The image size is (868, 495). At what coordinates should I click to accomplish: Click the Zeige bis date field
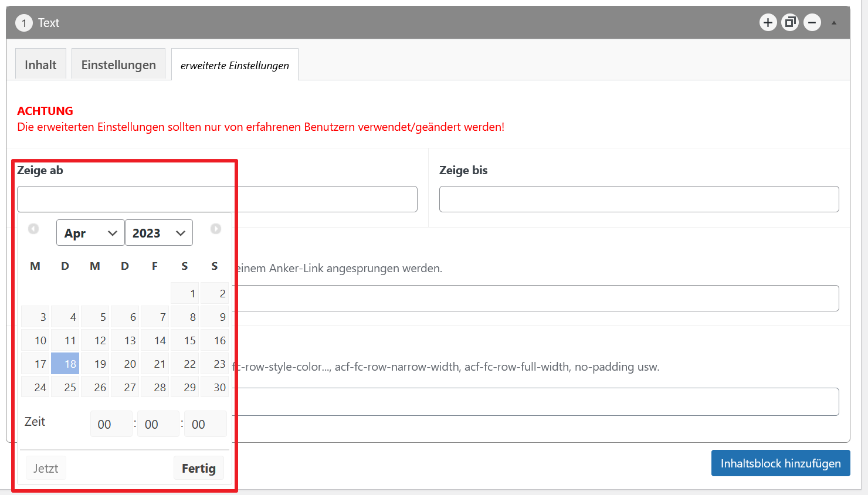[x=639, y=199]
